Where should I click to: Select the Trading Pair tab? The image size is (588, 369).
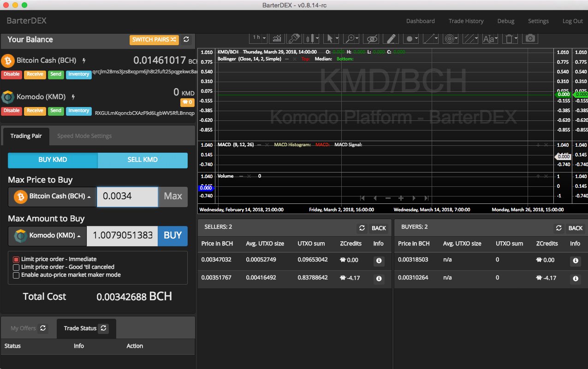click(x=26, y=136)
